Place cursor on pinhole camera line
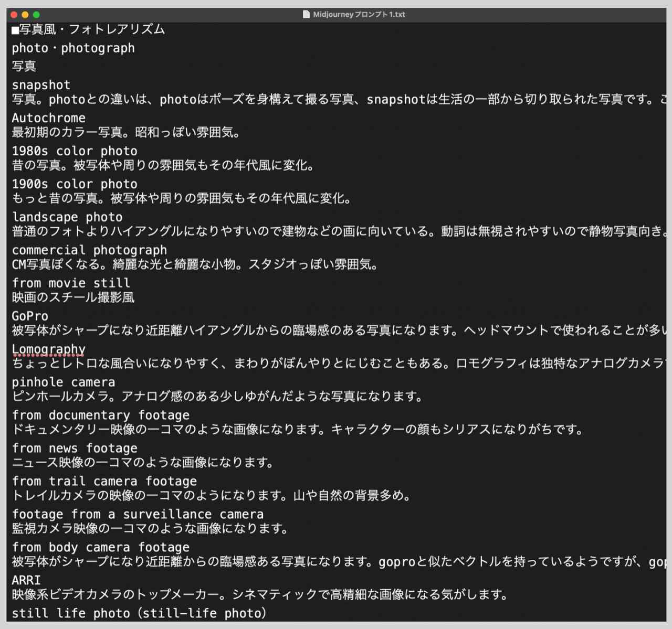This screenshot has height=629, width=672. pos(64,382)
